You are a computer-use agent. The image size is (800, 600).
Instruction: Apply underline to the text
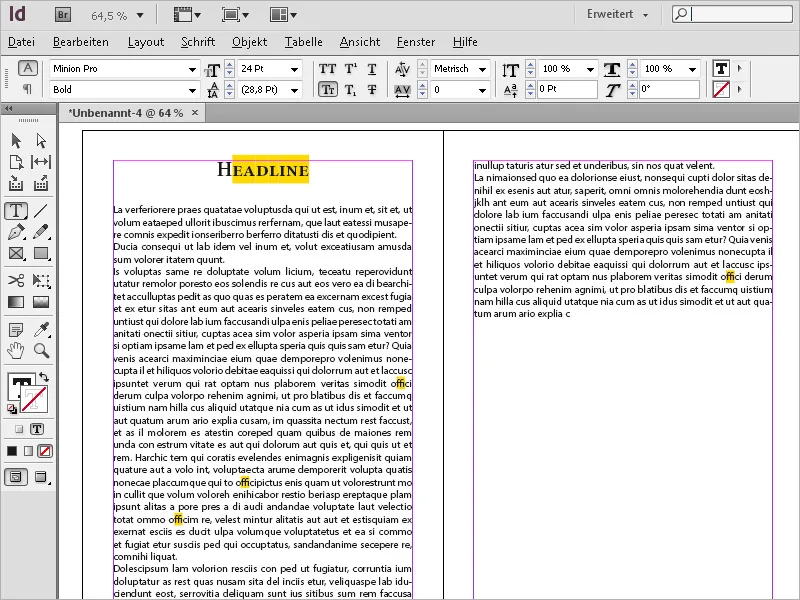click(372, 69)
